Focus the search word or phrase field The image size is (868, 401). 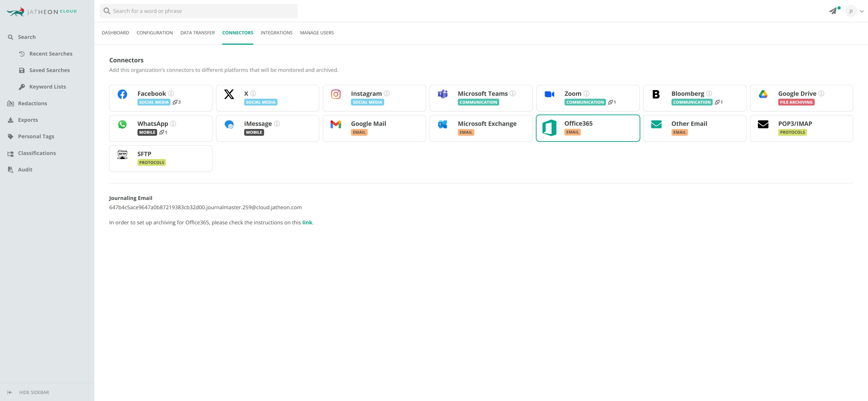point(199,11)
